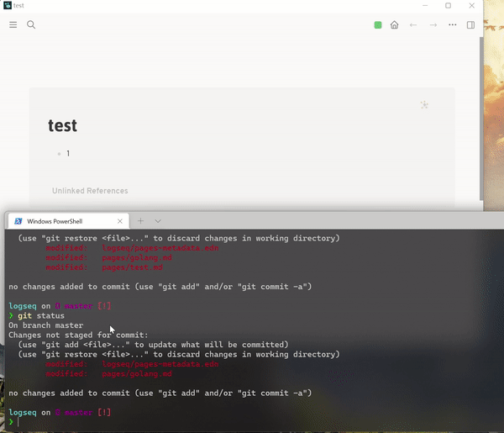Click the test page title
The width and height of the screenshot is (504, 433).
62,125
